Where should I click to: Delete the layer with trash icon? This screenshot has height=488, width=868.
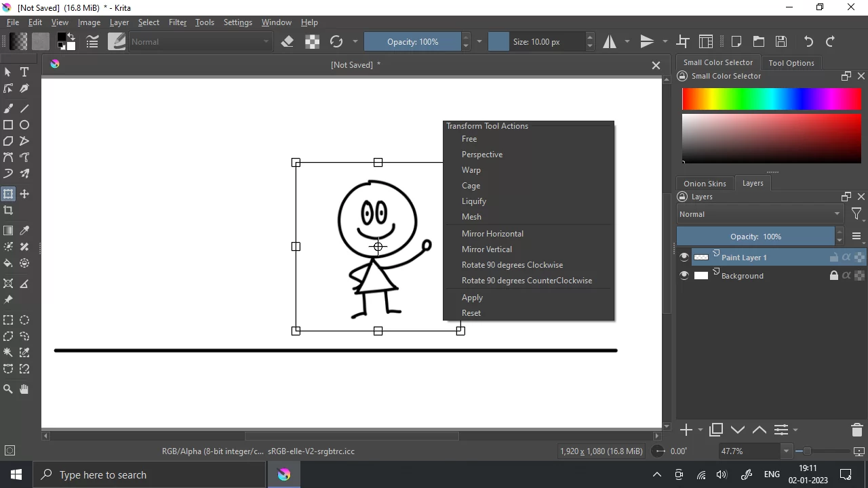click(x=856, y=430)
